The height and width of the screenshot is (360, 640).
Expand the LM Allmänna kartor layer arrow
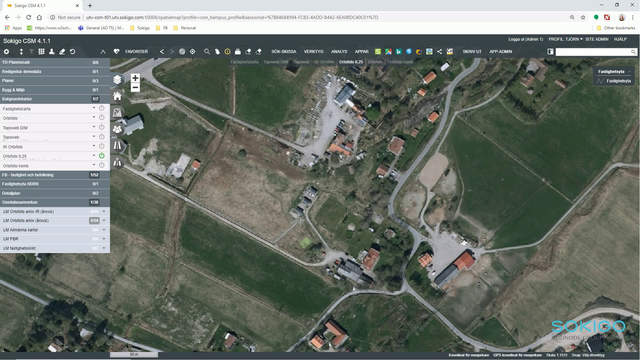(104, 230)
